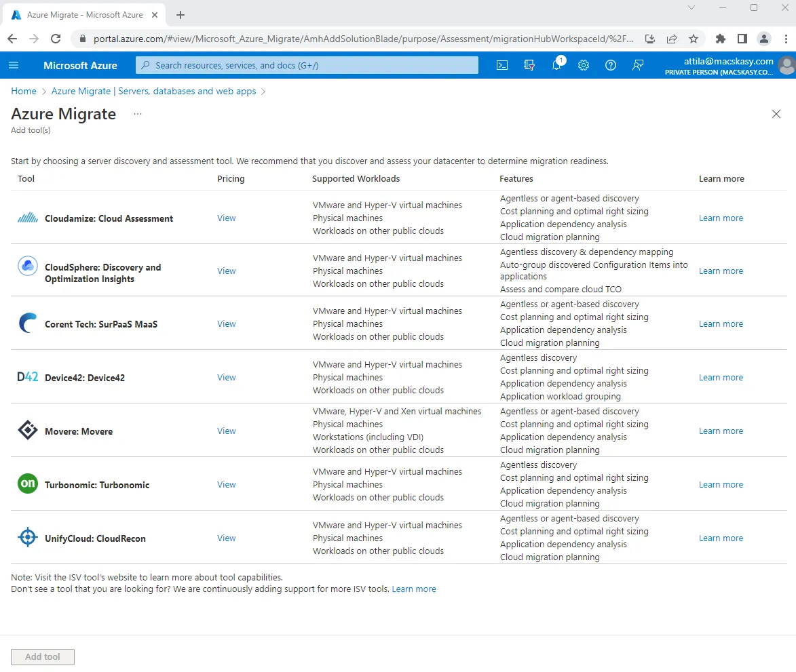View pricing for Corent Tech SurPaaS
Viewport: 796px width, 672px height.
click(227, 323)
